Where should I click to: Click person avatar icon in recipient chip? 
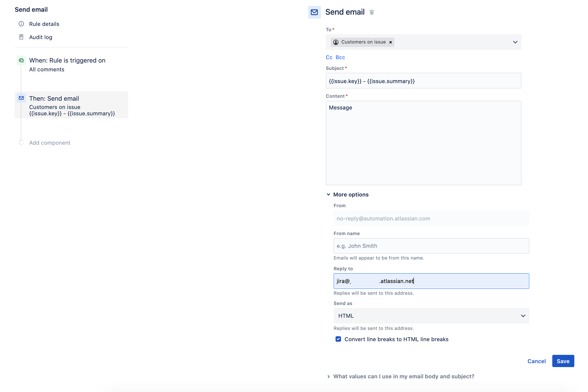[x=336, y=42]
